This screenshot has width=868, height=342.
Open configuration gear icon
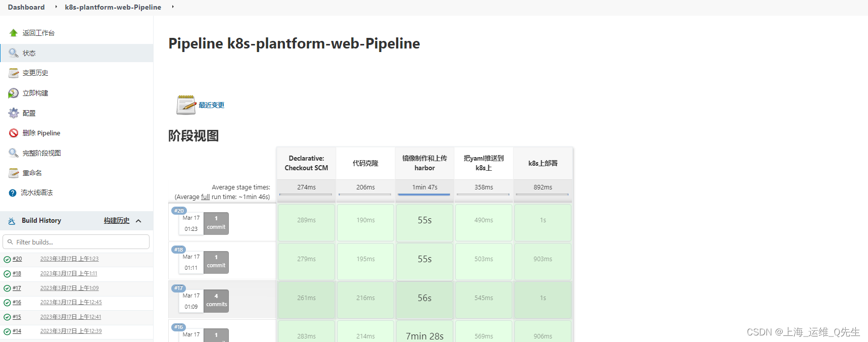tap(14, 113)
